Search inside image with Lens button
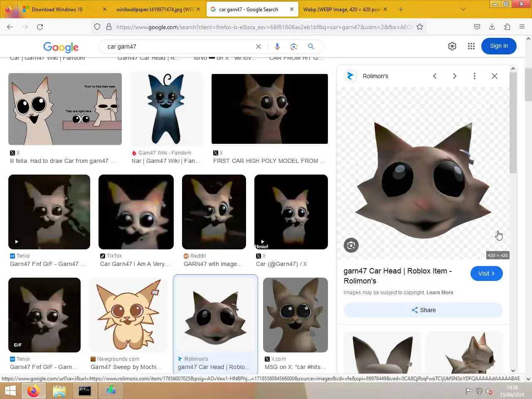Image resolution: width=532 pixels, height=399 pixels. click(x=351, y=245)
